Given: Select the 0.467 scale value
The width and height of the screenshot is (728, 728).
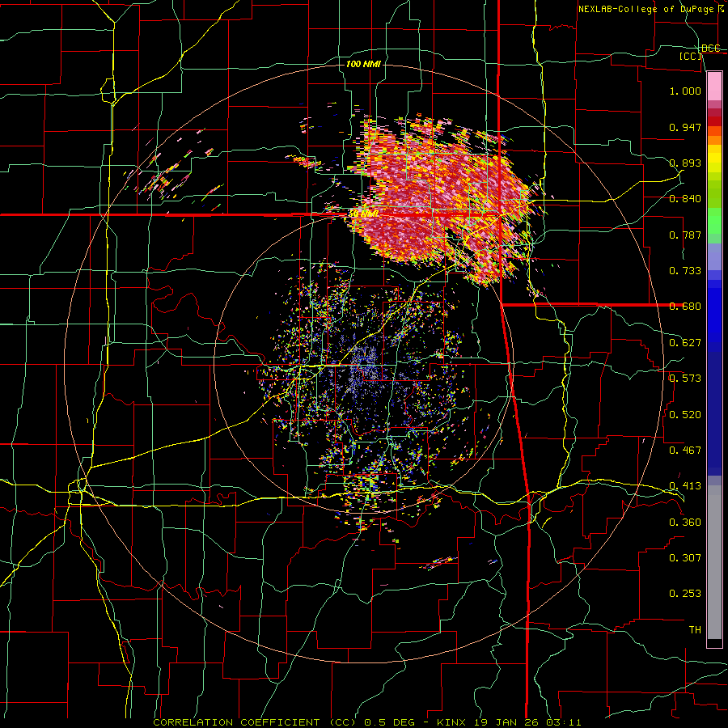Looking at the screenshot, I should tap(685, 450).
